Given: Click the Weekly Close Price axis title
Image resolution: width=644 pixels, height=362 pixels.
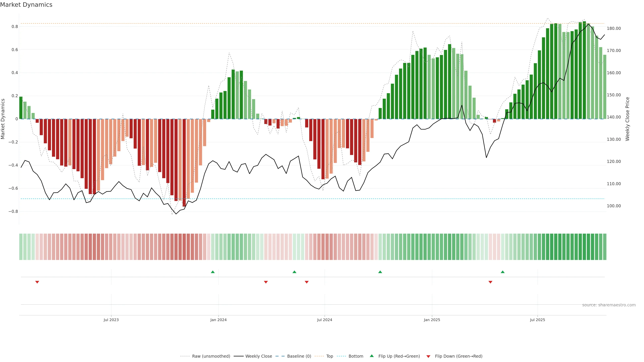Looking at the screenshot, I should point(628,119).
